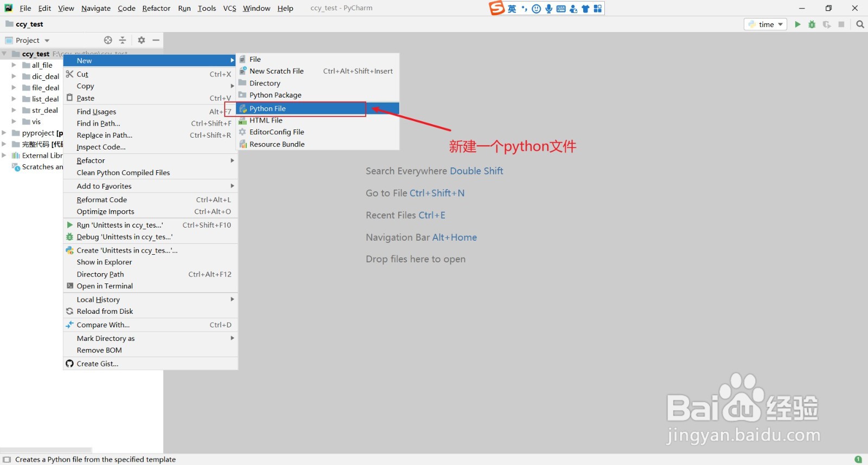Click Sogou soft keyboard icon

coord(561,9)
